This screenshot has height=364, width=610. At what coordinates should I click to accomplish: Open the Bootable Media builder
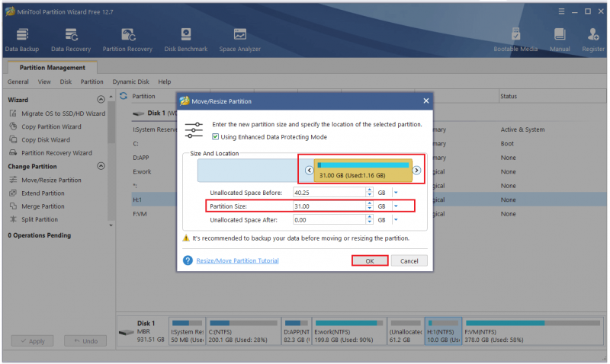pos(515,40)
